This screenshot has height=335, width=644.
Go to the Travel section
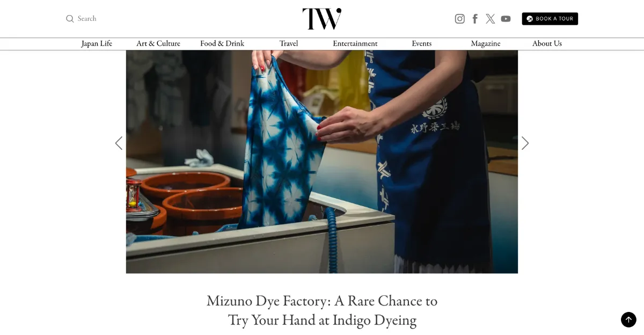[x=289, y=43]
